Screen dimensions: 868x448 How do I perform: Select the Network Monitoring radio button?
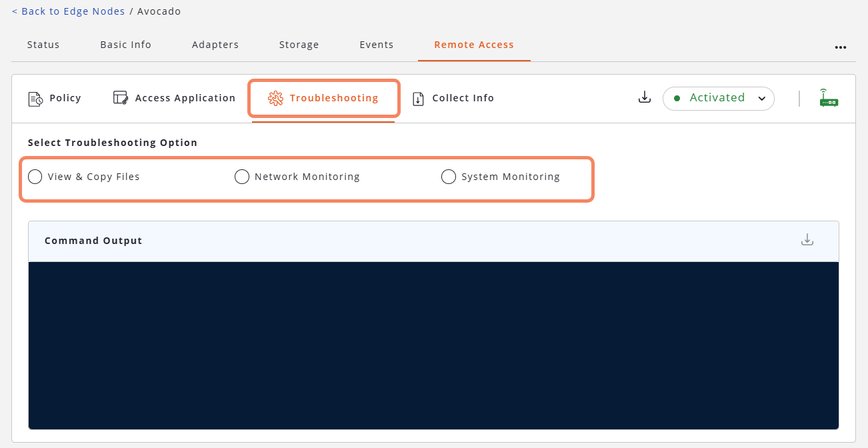point(242,177)
